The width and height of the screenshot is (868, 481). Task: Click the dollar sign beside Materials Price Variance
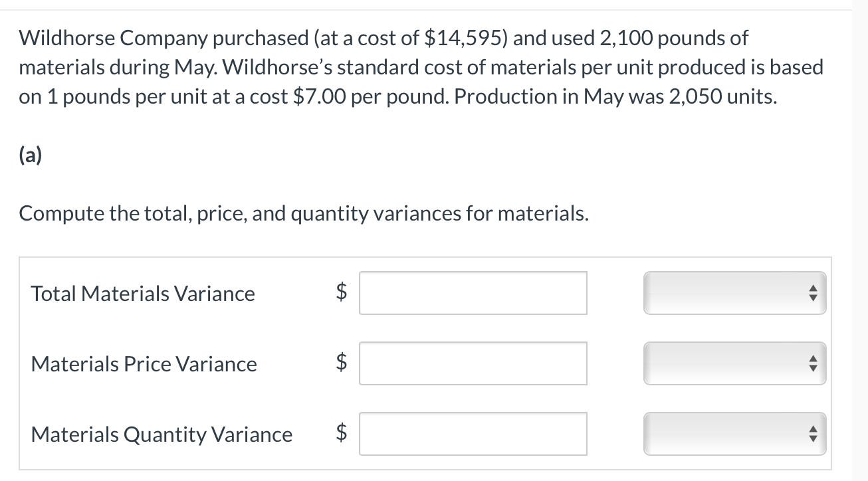[342, 363]
